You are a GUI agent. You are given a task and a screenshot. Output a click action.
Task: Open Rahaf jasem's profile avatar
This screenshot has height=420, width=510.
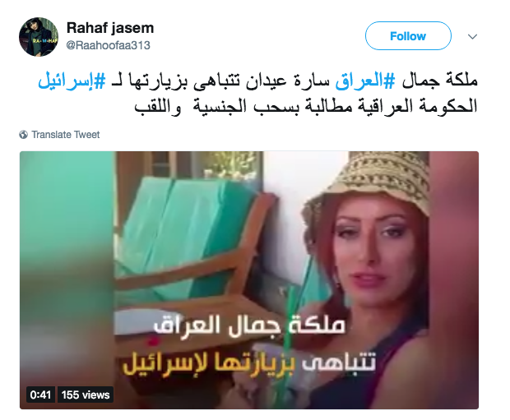click(39, 37)
